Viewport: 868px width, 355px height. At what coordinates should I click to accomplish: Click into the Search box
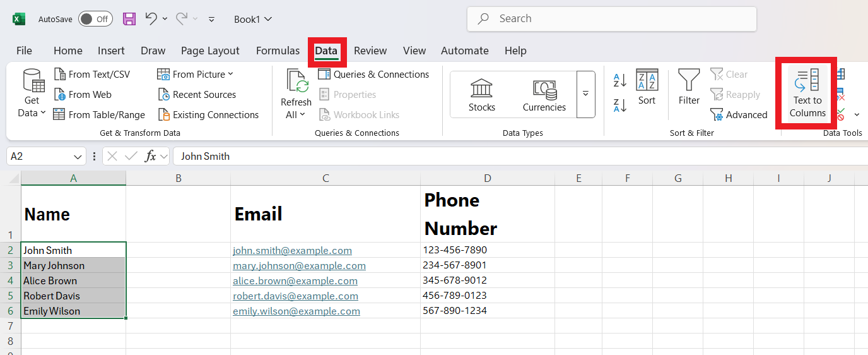pos(611,19)
